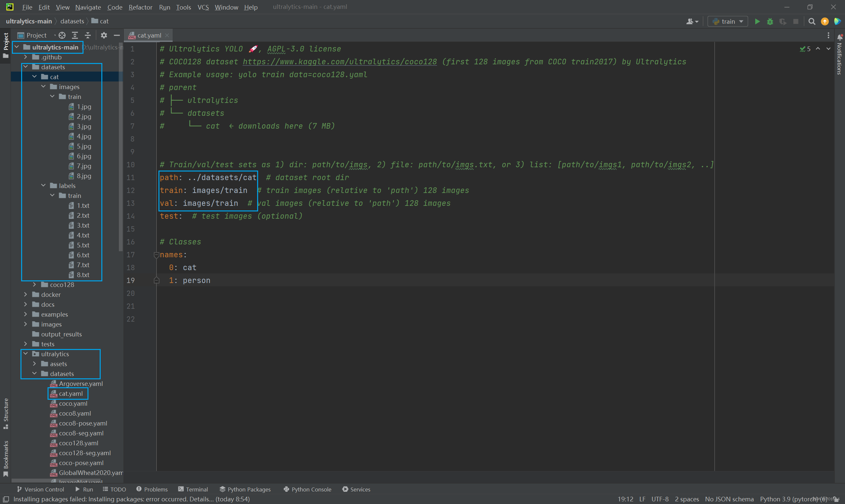Collapse the labels folder
Screen dimensions: 845x504
43,185
